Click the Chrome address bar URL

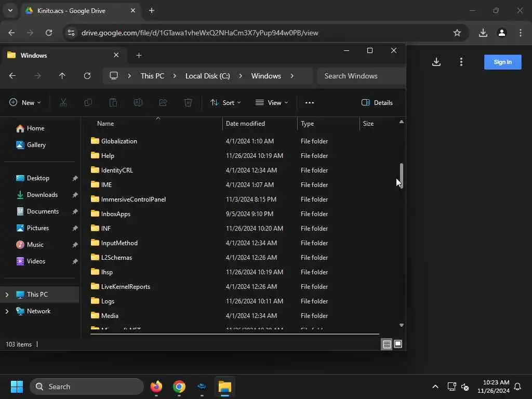pos(200,33)
